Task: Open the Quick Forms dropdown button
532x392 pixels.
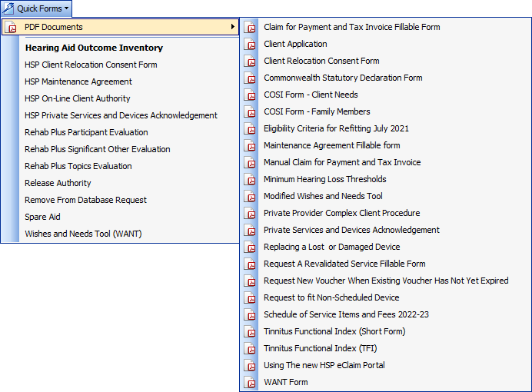Action: (x=36, y=8)
